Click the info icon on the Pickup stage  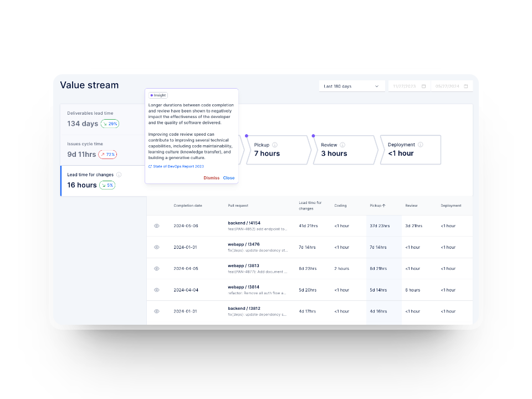[x=275, y=145]
